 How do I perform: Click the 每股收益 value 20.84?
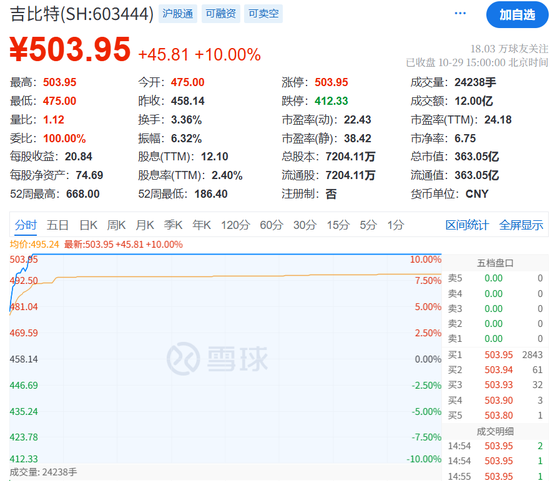point(79,156)
